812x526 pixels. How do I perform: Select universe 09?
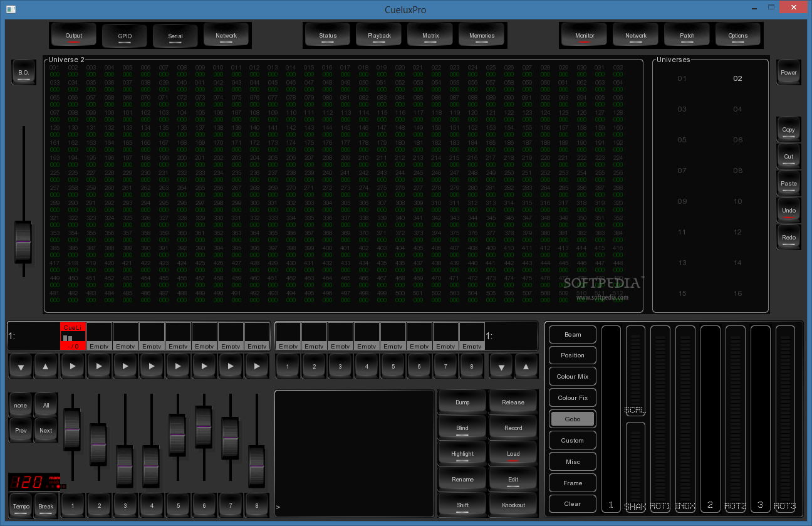click(x=682, y=201)
